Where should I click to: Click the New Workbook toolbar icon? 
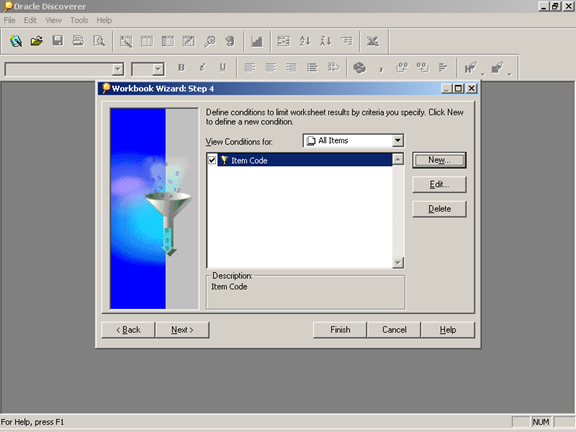click(16, 41)
